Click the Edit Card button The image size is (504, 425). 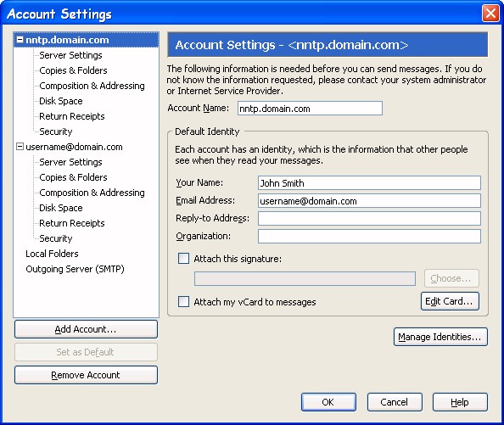pos(450,301)
